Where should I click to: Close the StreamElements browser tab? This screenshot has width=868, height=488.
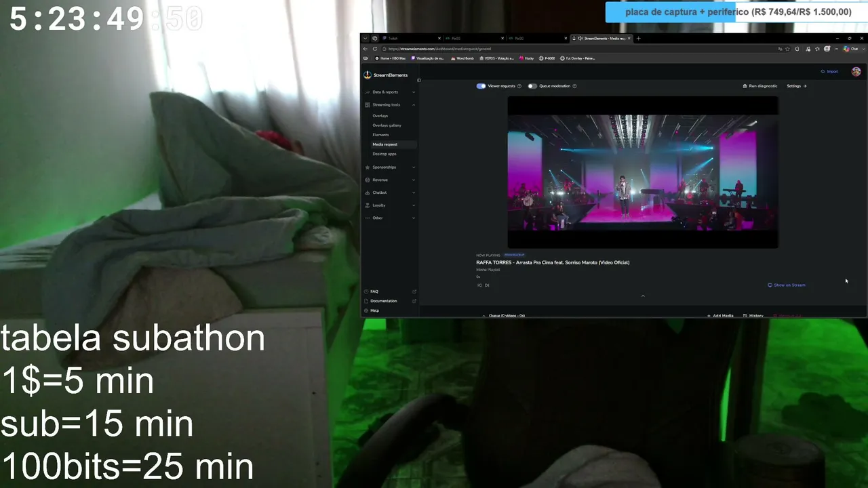pyautogui.click(x=629, y=39)
